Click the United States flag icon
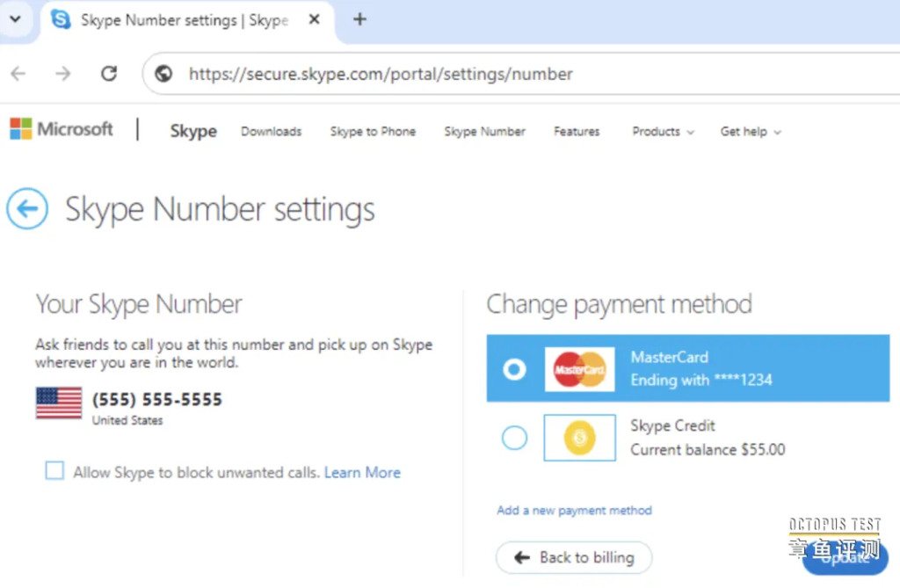Viewport: 900px width, 588px height. tap(59, 403)
